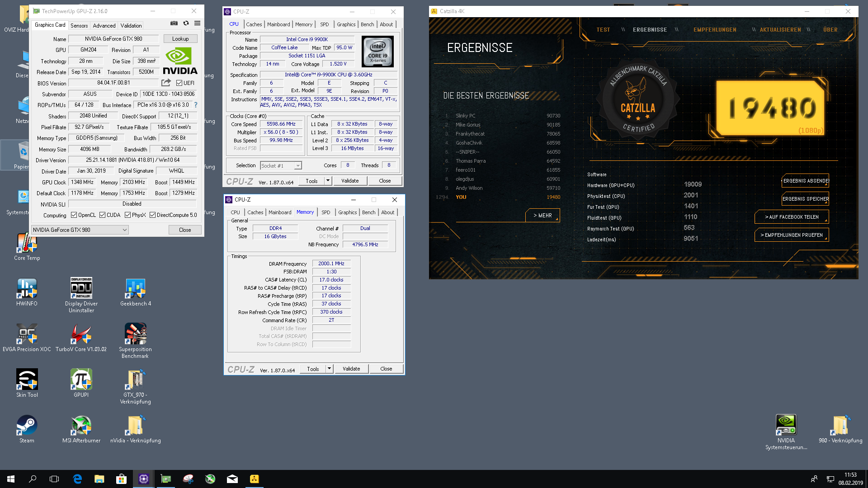Image resolution: width=868 pixels, height=488 pixels.
Task: Click the ERGEBNIS SPEICHERN button
Action: pyautogui.click(x=805, y=199)
